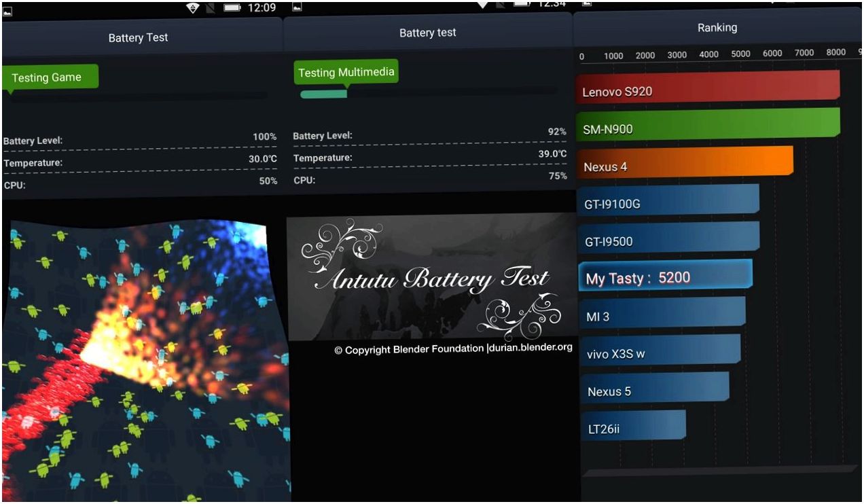
Task: Select the Ranking header
Action: click(x=717, y=28)
